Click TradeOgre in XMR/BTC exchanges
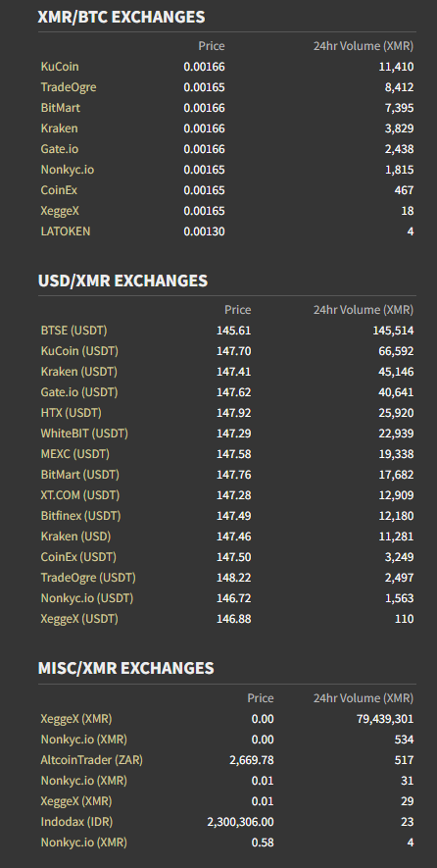The height and width of the screenshot is (868, 437). pyautogui.click(x=69, y=87)
